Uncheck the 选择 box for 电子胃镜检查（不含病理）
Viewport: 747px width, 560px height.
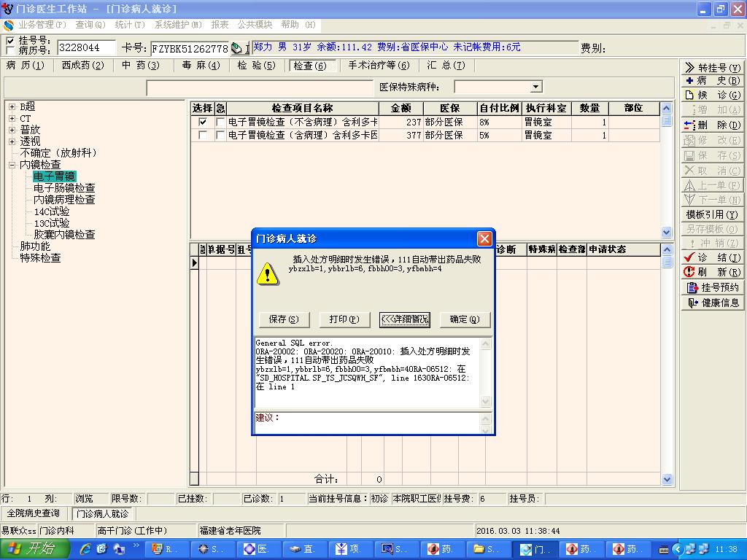pos(203,122)
